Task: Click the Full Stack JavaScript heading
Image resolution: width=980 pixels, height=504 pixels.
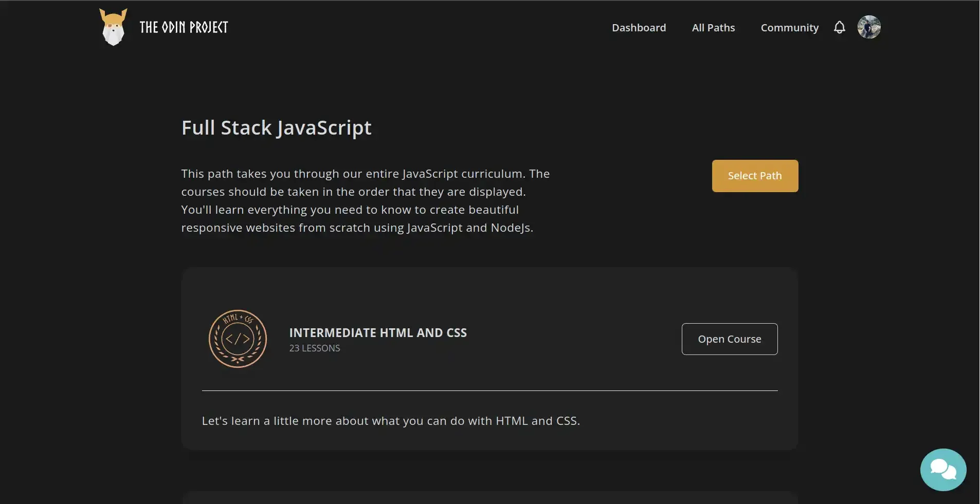Action: (276, 127)
